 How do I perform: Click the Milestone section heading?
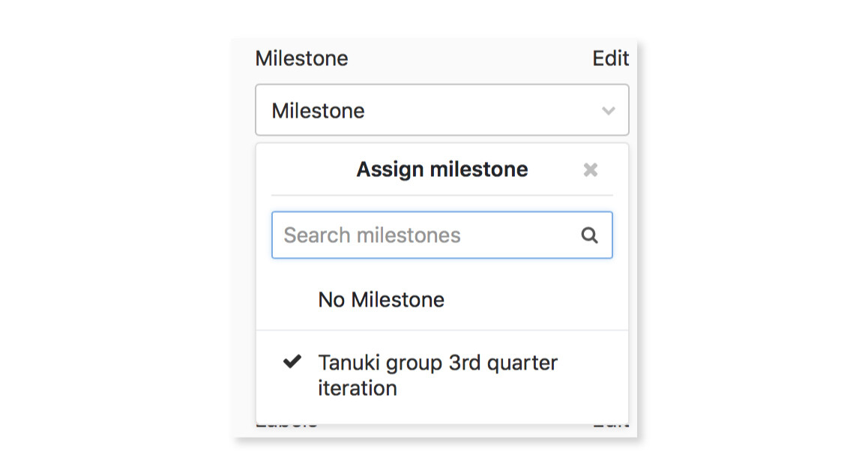click(x=301, y=58)
